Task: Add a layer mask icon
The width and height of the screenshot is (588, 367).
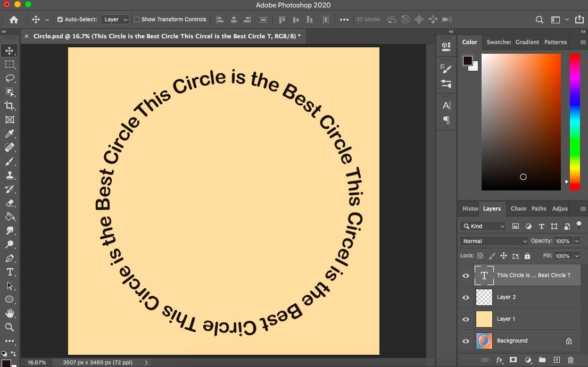Action: pyautogui.click(x=514, y=360)
